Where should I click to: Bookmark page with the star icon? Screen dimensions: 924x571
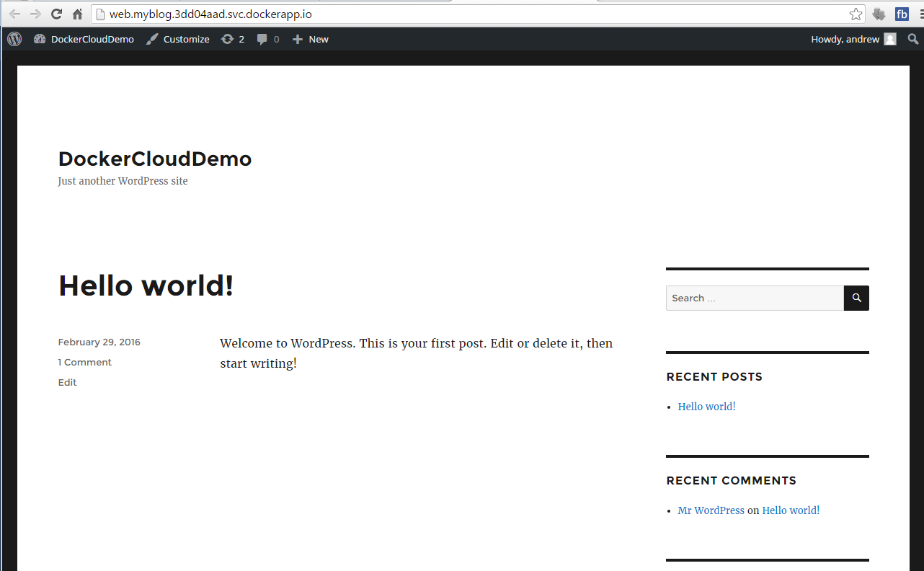[856, 14]
